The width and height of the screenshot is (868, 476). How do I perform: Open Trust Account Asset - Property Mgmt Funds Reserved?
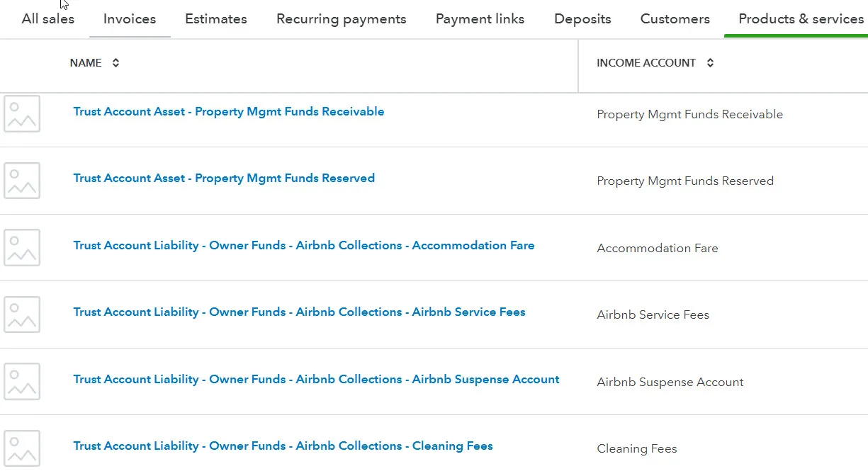224,178
